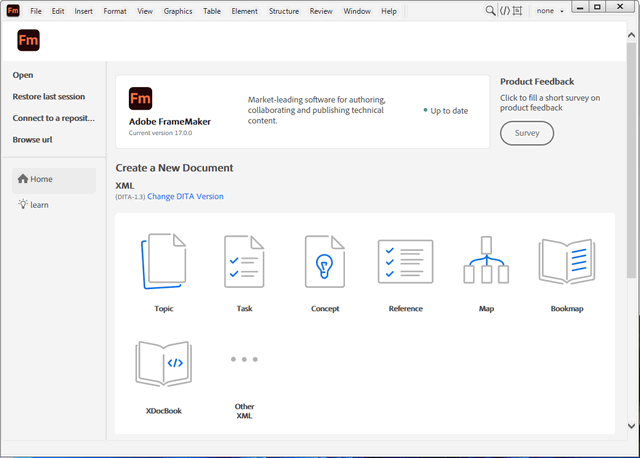Click the Other XML ellipsis icon

pyautogui.click(x=244, y=358)
